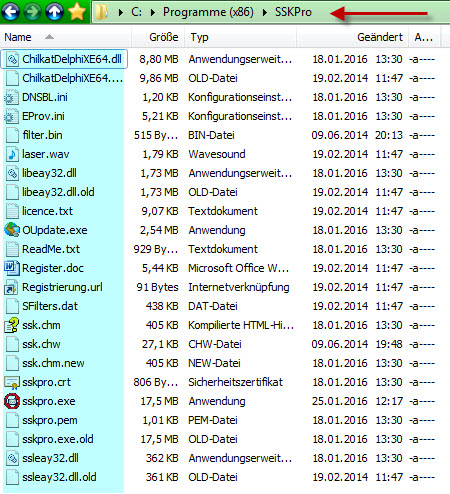Click ChilkatDelphiXE64.dll file icon
450x494 pixels.
[x=12, y=59]
